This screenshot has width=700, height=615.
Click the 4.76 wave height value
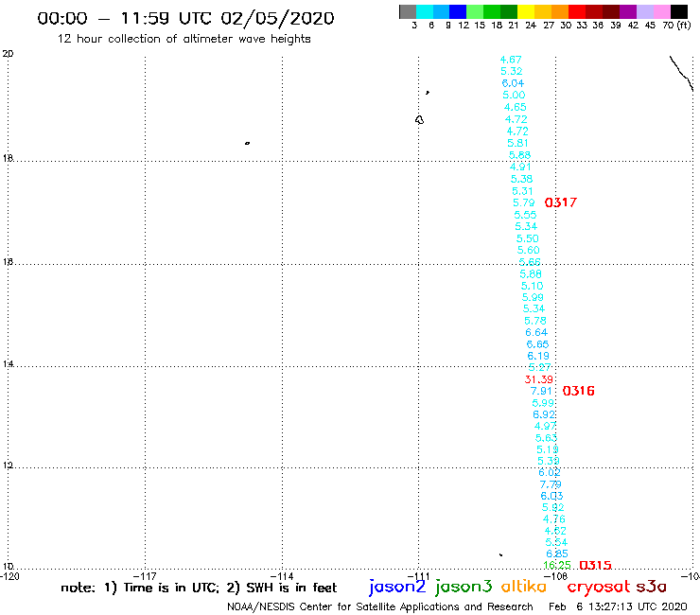pos(554,519)
